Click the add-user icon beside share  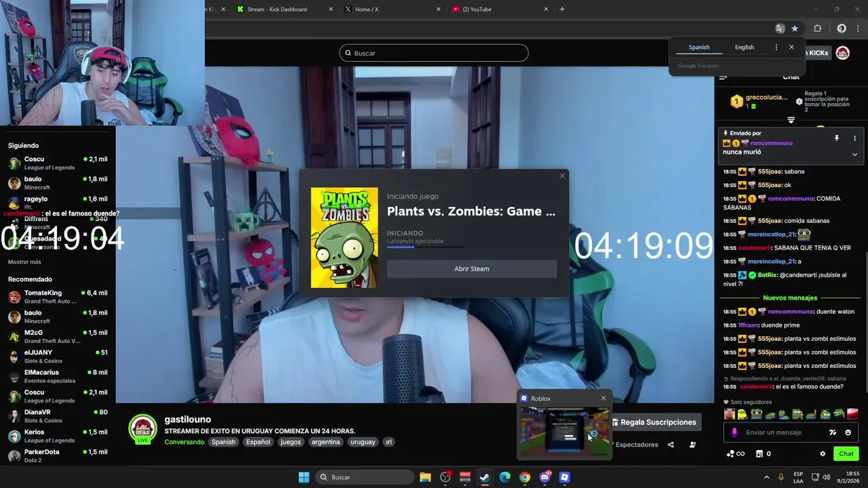692,445
